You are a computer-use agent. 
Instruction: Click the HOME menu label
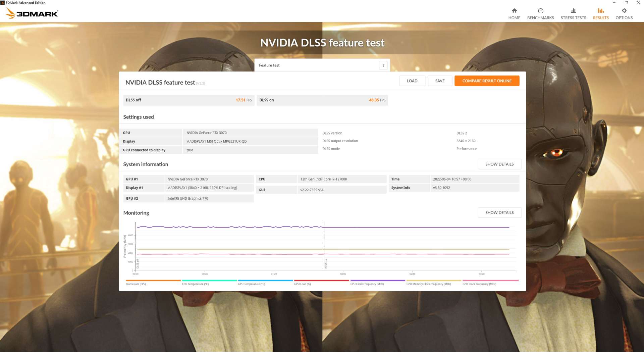pyautogui.click(x=514, y=18)
